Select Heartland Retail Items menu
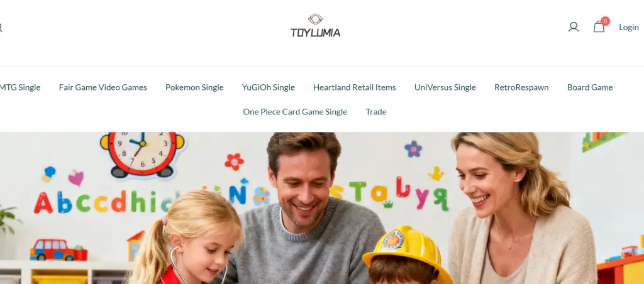The image size is (644, 284). 355,87
